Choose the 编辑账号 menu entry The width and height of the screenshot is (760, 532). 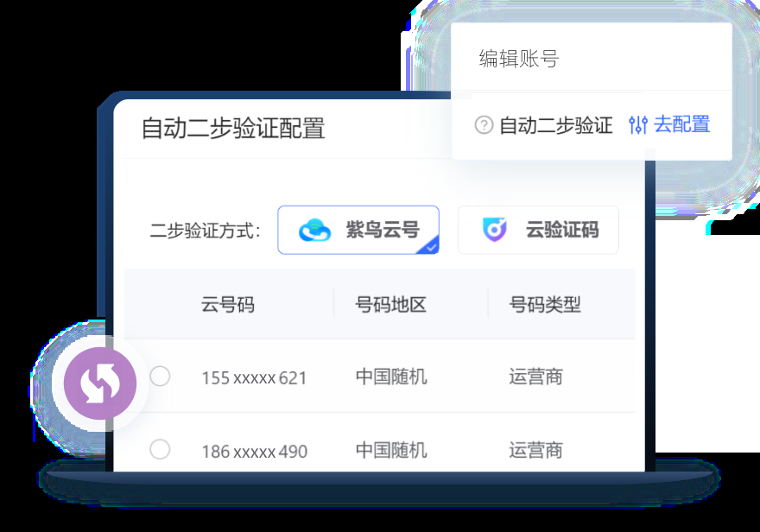[516, 58]
